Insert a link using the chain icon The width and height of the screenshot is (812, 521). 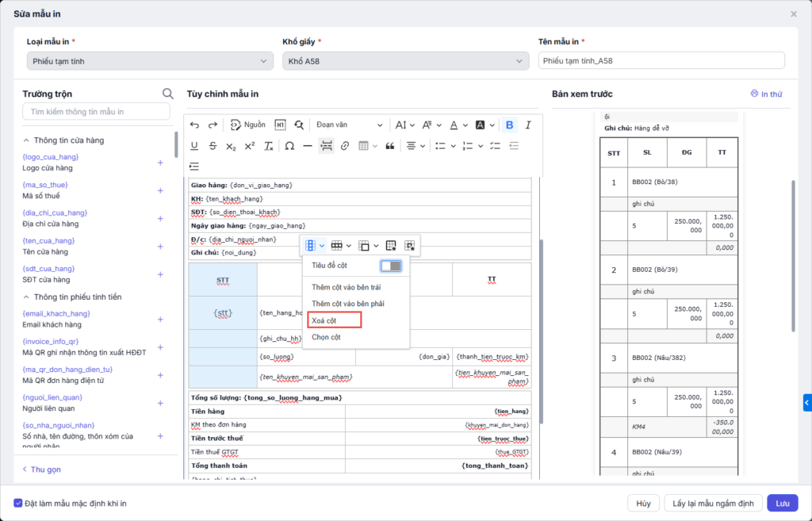pyautogui.click(x=345, y=146)
